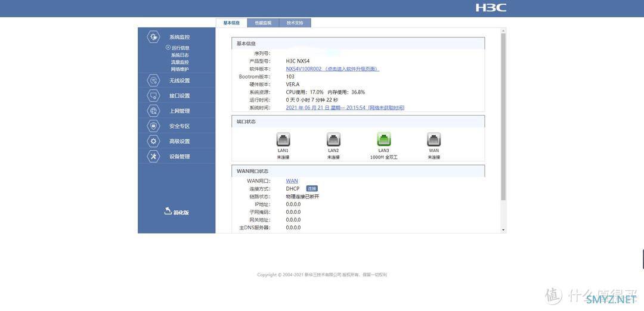Viewport: 644px width, 311px height.
Task: Select the 流量监控 submenu item
Action: pyautogui.click(x=180, y=62)
